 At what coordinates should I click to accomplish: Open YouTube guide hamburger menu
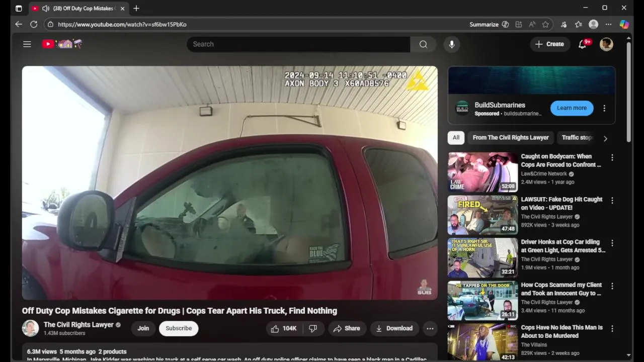coord(27,44)
